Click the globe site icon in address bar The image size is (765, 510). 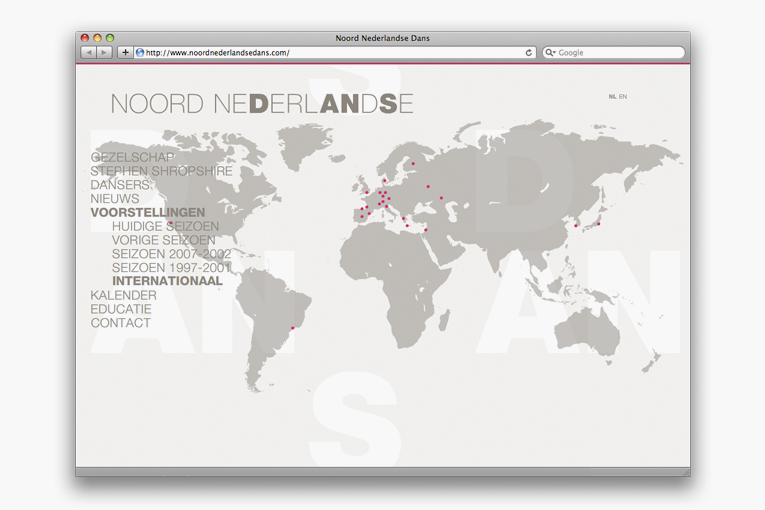click(x=140, y=52)
